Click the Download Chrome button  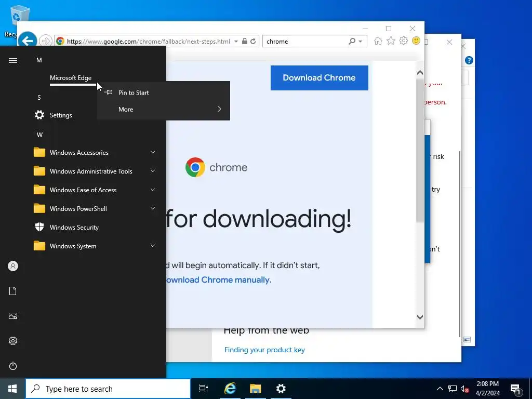point(320,78)
